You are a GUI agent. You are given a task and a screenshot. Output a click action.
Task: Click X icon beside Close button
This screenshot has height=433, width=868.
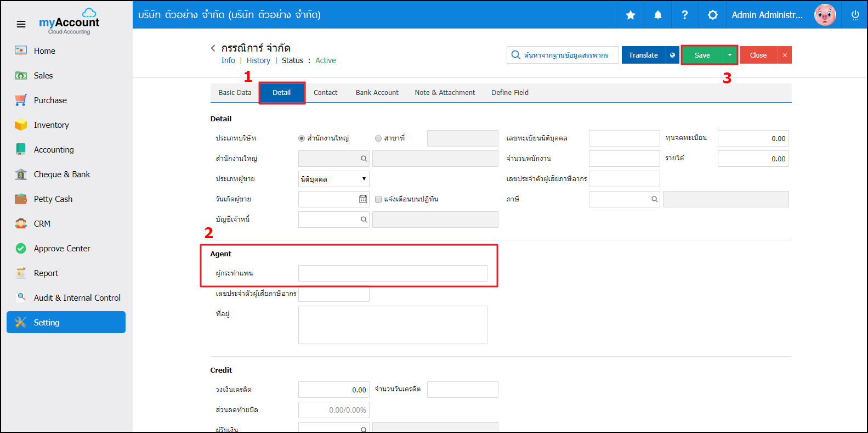coord(785,55)
